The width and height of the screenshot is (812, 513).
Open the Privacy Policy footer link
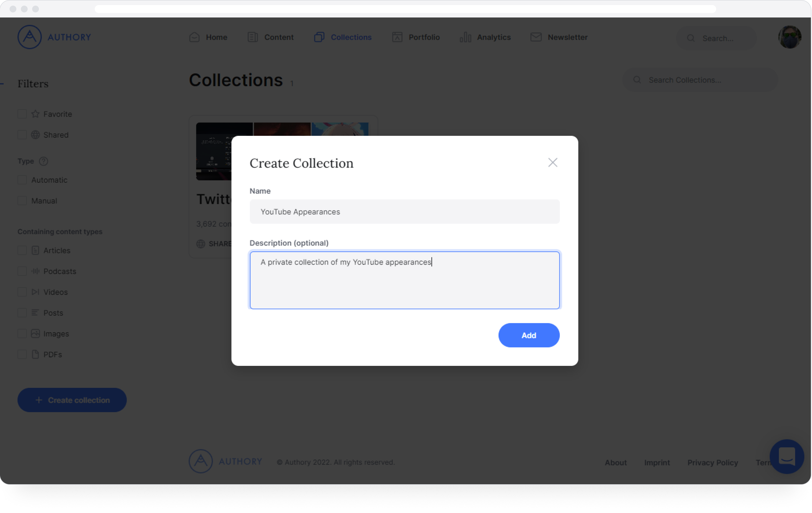tap(712, 463)
